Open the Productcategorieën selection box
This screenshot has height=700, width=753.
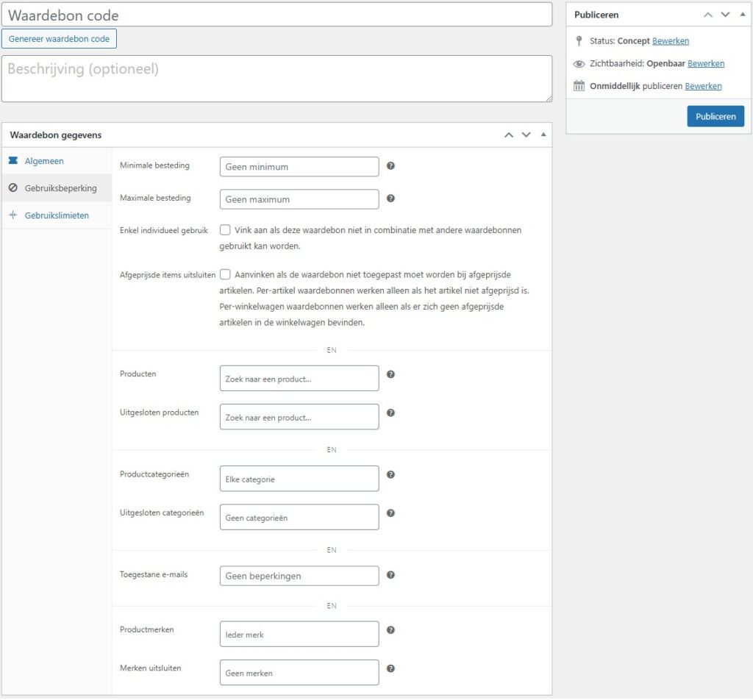point(299,479)
